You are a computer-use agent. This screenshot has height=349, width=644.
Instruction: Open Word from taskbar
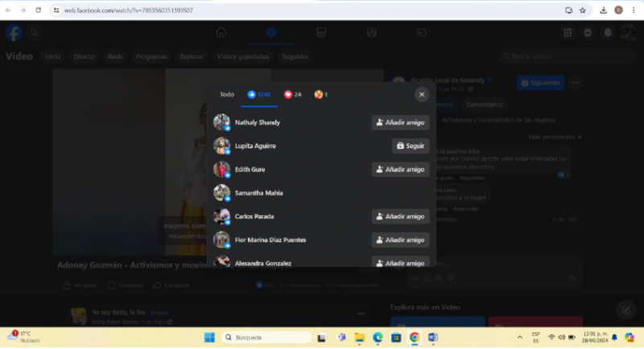(x=433, y=338)
